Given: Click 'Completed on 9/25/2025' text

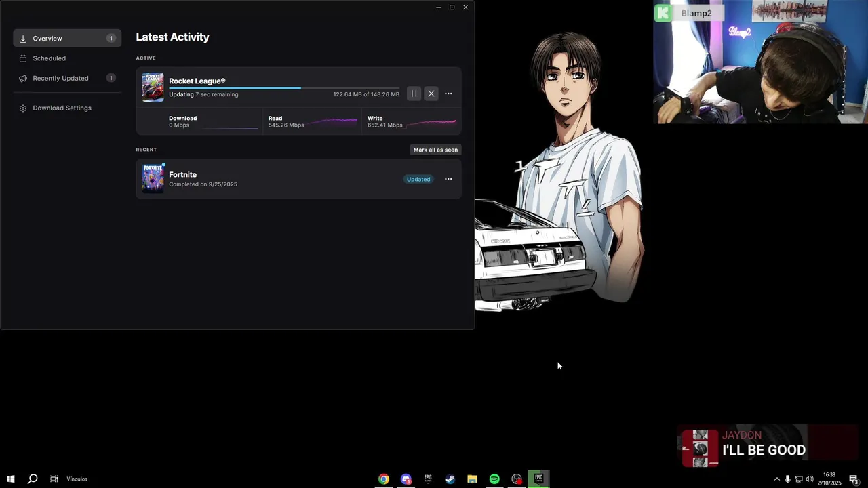Looking at the screenshot, I should click(203, 184).
